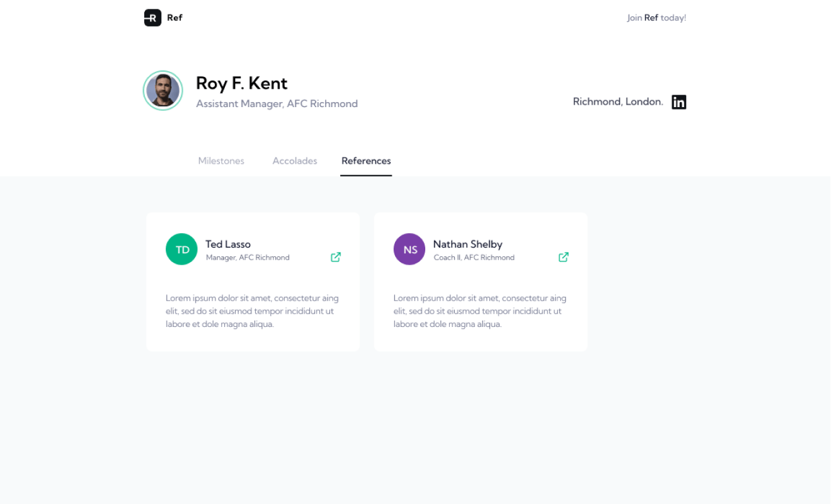831x504 pixels.
Task: Click the Nathan Shelby name heading
Action: [x=467, y=244]
